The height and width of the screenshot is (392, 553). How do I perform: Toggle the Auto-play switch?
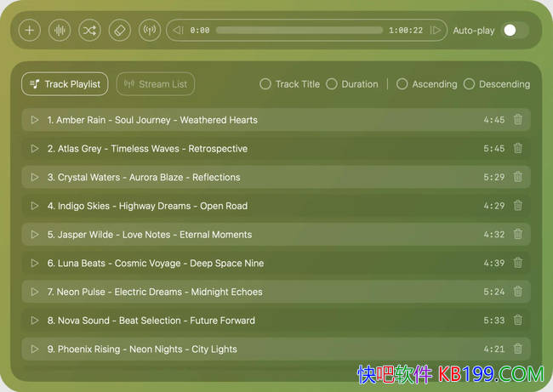tap(515, 31)
